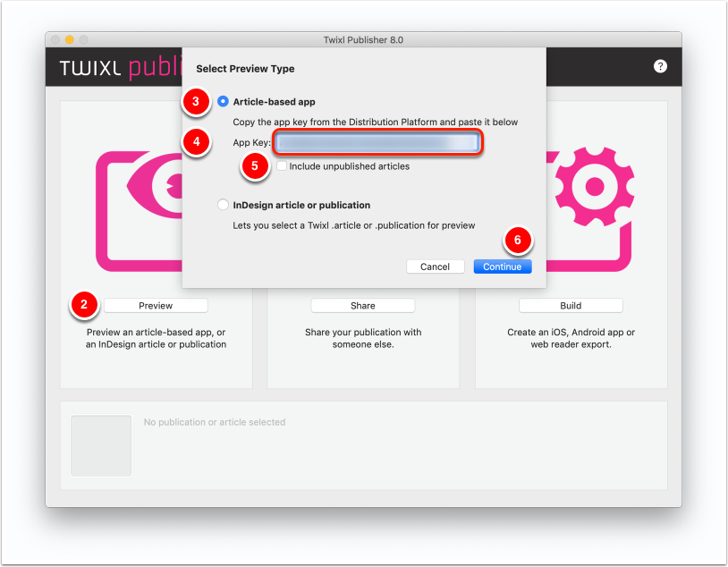Click 'Preview an article-based app' description

[156, 338]
